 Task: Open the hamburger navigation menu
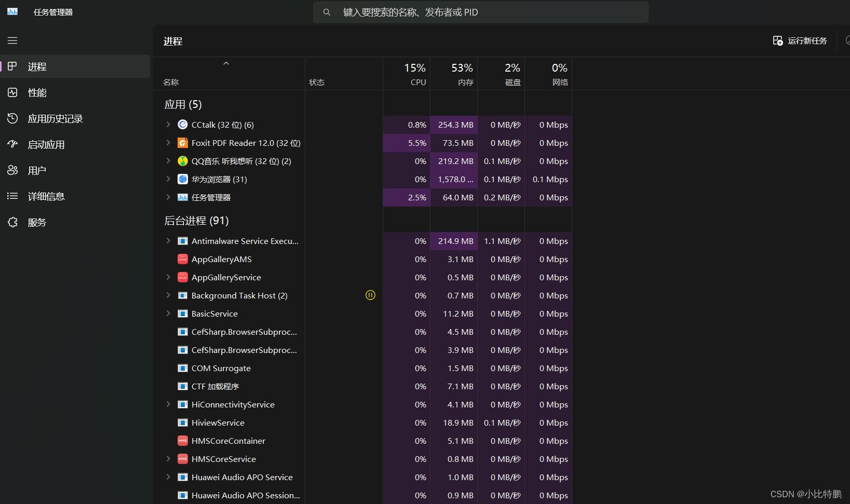[12, 40]
